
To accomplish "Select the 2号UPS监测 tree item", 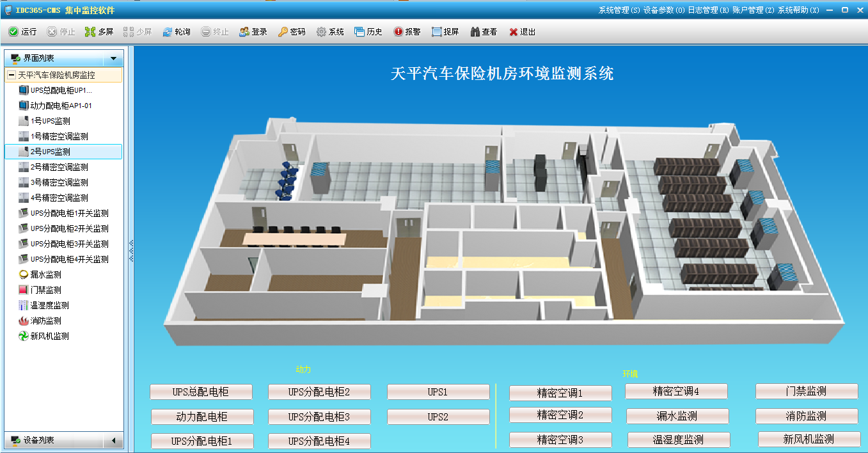I will 63,152.
